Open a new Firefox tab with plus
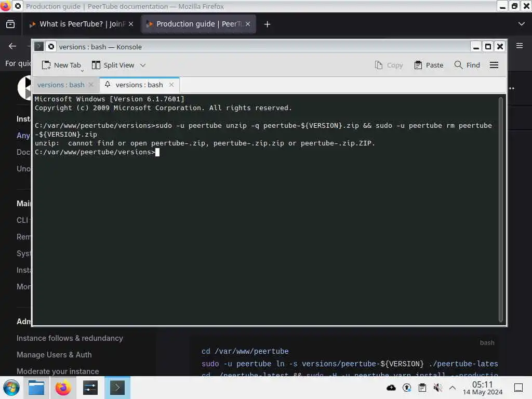532x399 pixels. coord(267,24)
